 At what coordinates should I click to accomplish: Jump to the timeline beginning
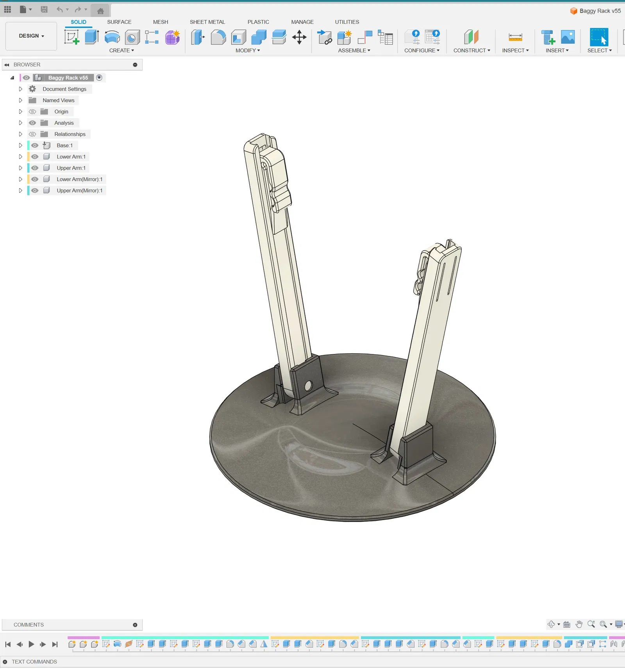8,645
